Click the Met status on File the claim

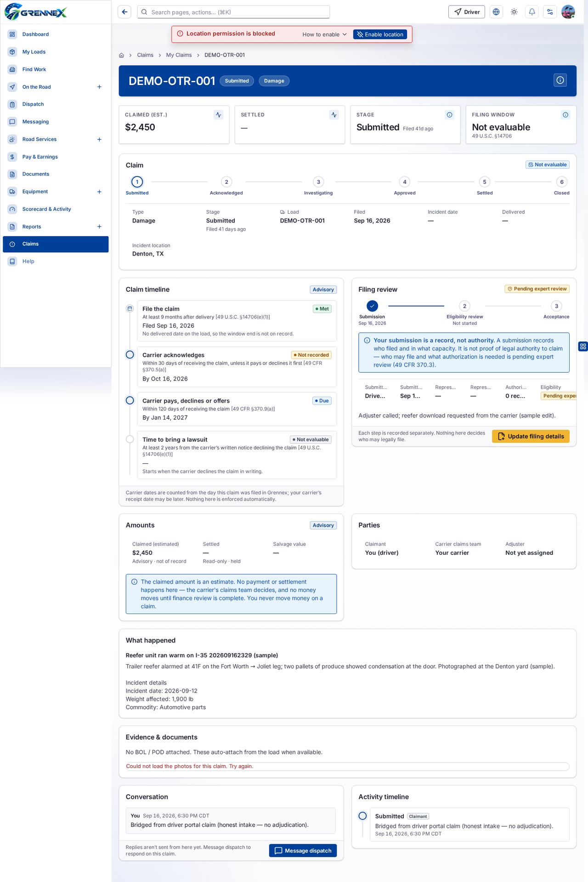pyautogui.click(x=322, y=309)
